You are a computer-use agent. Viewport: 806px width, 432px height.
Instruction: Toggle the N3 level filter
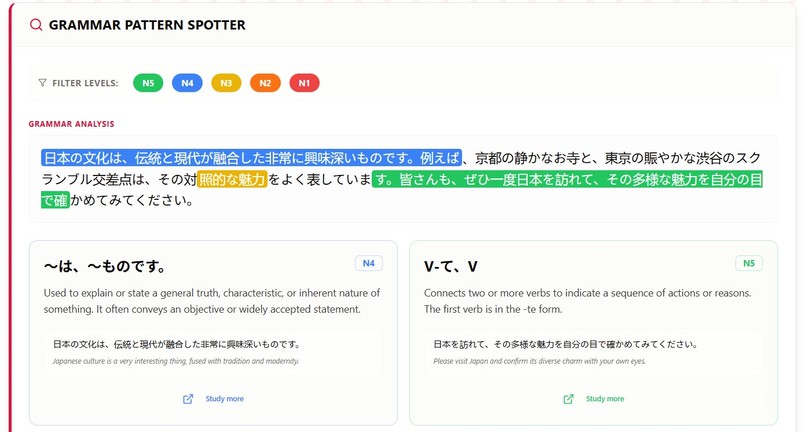(226, 83)
